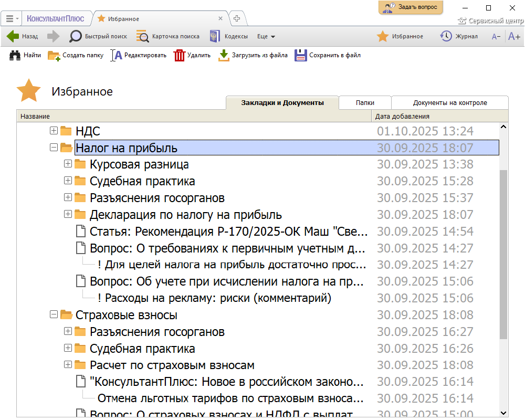
Task: Open the Codes book icon
Action: pyautogui.click(x=214, y=36)
